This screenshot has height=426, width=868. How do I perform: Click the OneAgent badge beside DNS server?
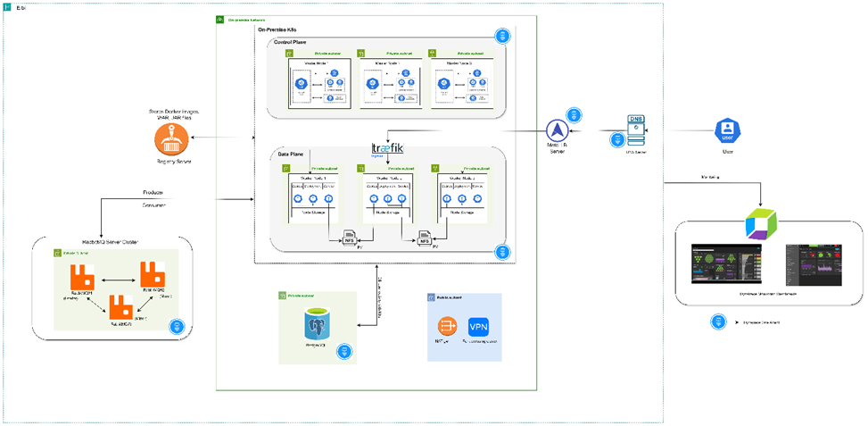coord(617,140)
